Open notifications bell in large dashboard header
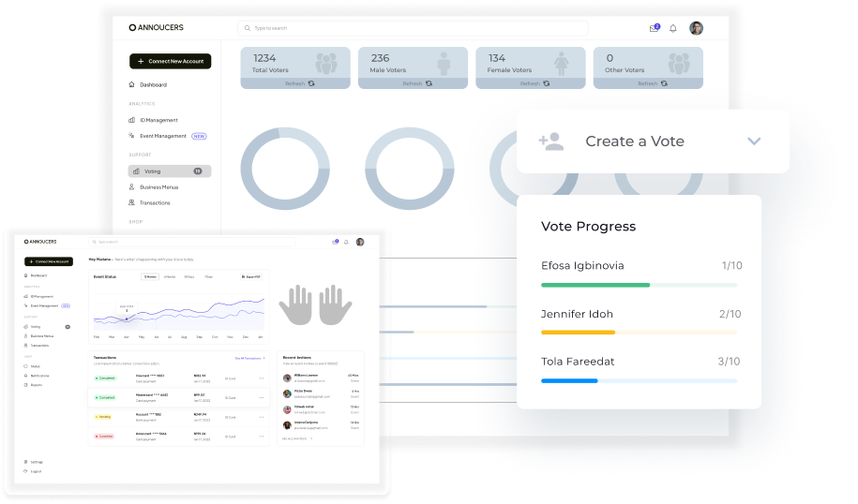 click(672, 28)
